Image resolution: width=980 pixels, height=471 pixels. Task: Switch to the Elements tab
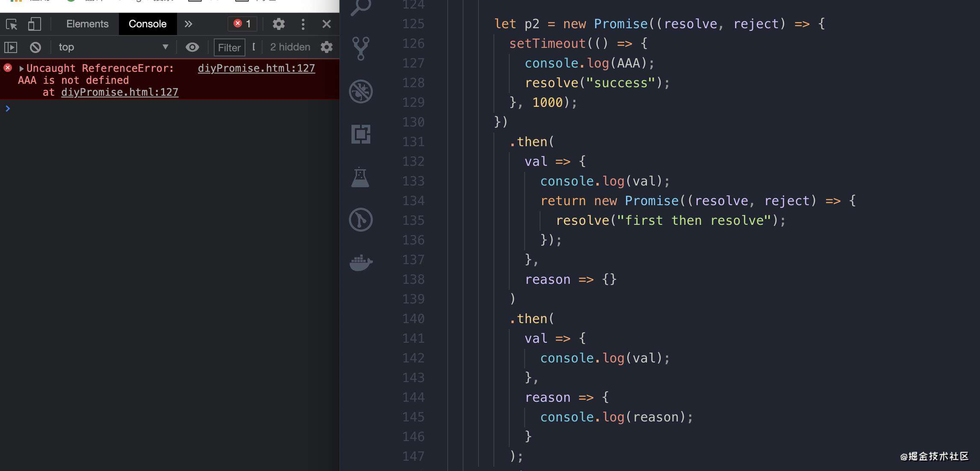click(87, 24)
